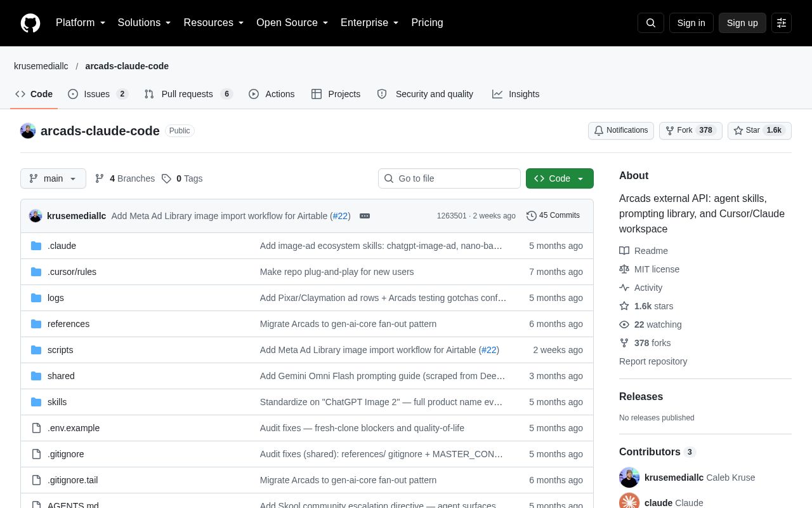The width and height of the screenshot is (812, 508).
Task: Open the scripts folder
Action: 60,350
